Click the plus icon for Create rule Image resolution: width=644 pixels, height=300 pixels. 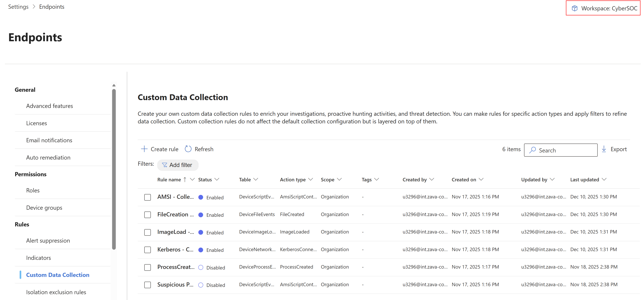pos(144,149)
